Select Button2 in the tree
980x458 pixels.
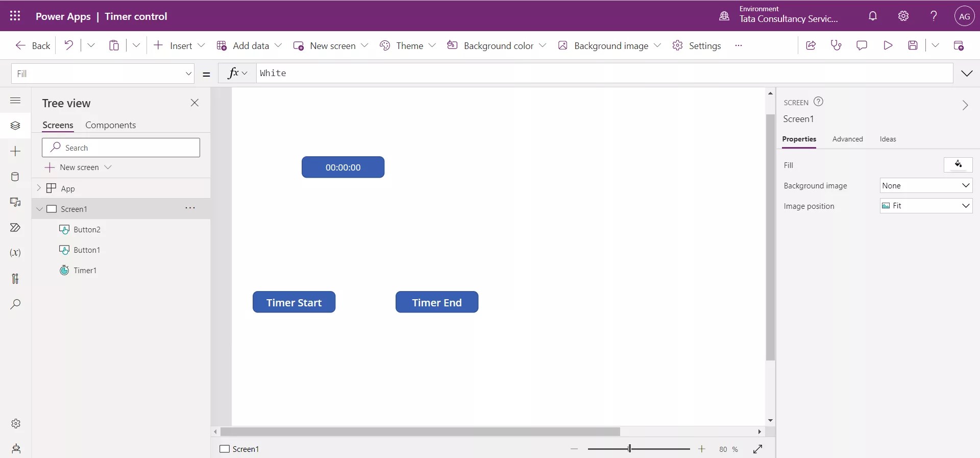(x=87, y=229)
